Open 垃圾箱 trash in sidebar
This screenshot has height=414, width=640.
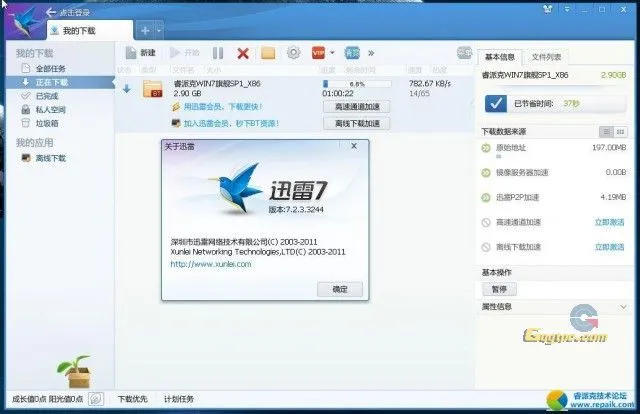[x=40, y=123]
